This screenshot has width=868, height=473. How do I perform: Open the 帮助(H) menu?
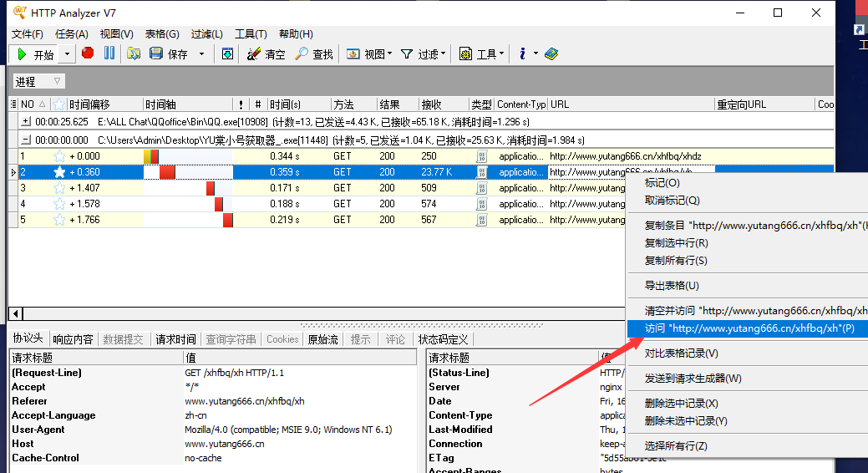pyautogui.click(x=296, y=33)
